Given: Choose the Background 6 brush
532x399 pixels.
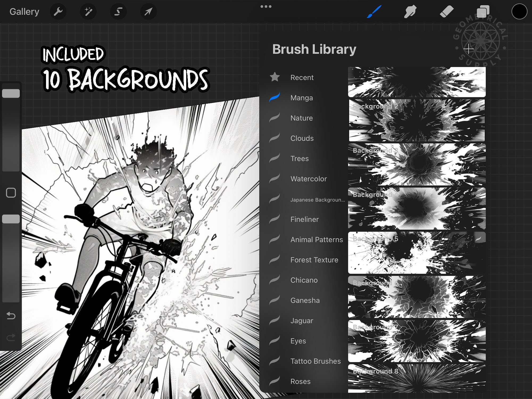Looking at the screenshot, I should (417, 297).
